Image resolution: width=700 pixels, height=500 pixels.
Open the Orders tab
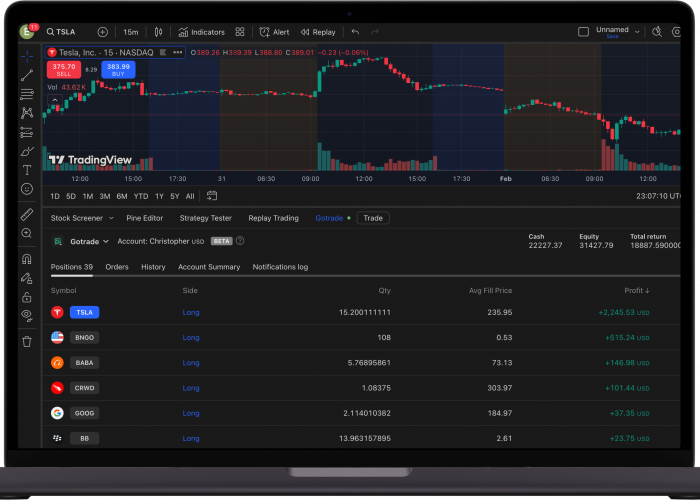coord(117,267)
